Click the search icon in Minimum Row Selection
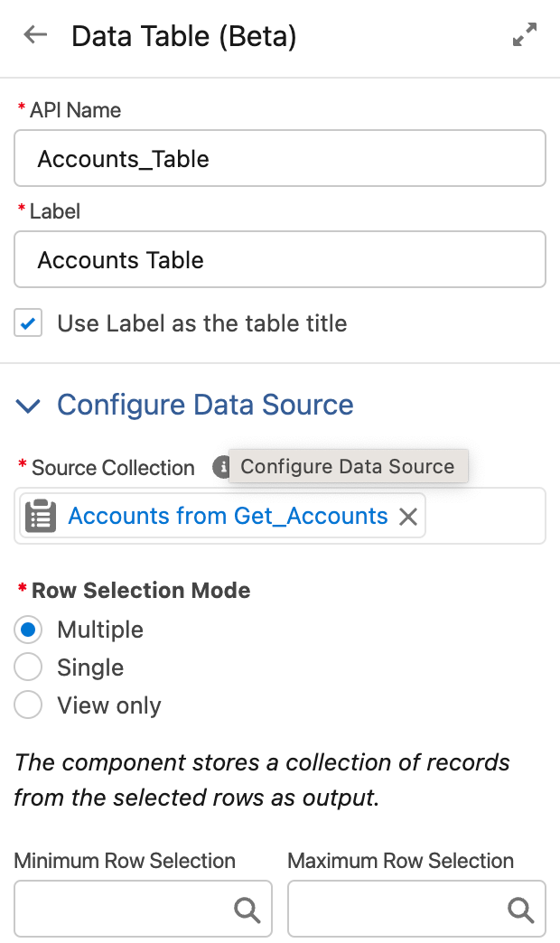The image size is (560, 943). (247, 910)
